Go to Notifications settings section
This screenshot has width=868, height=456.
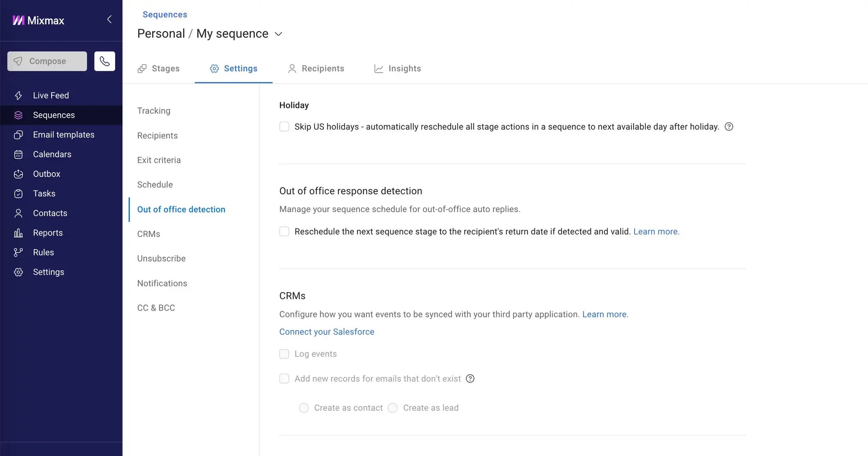[162, 283]
